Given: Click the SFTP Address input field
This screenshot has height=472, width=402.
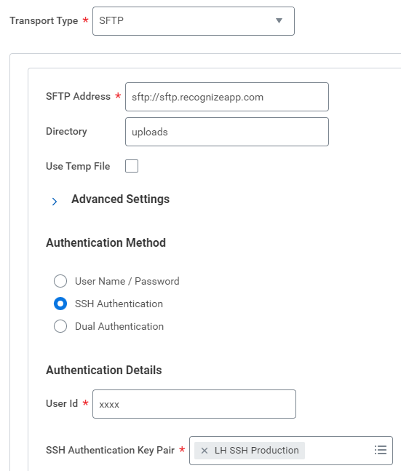Looking at the screenshot, I should coord(227,97).
